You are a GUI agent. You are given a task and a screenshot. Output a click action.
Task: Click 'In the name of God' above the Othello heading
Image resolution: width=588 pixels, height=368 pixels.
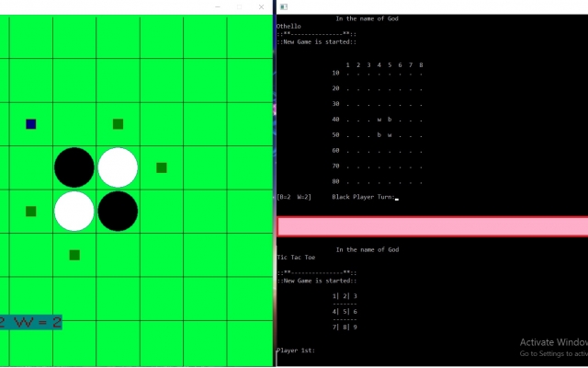point(367,18)
